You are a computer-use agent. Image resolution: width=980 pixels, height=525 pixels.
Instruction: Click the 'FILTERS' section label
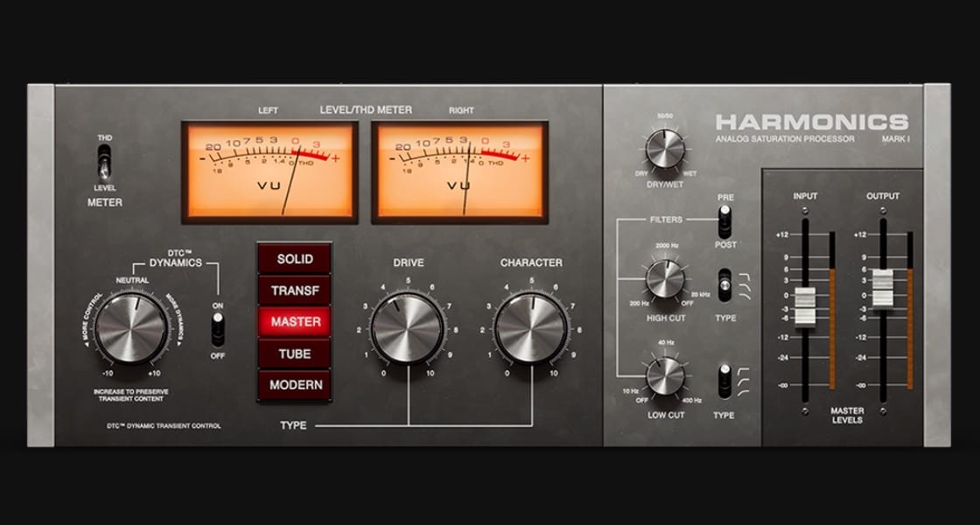666,220
